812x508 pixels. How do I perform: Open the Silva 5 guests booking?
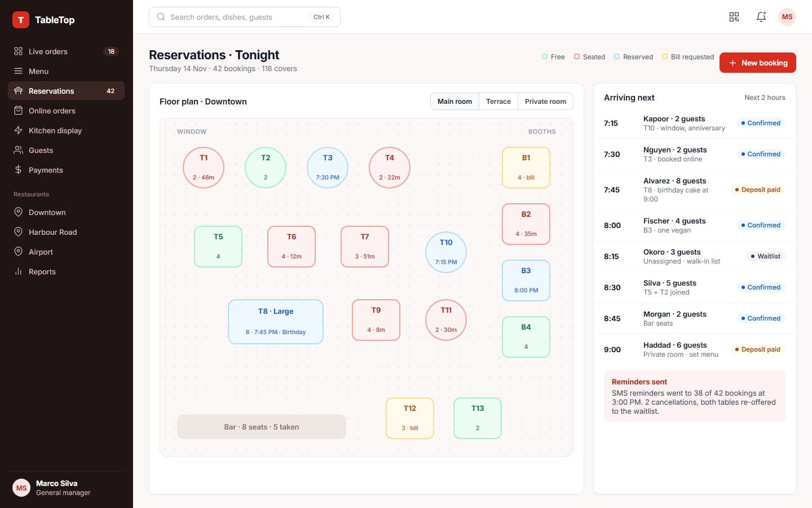pyautogui.click(x=694, y=287)
